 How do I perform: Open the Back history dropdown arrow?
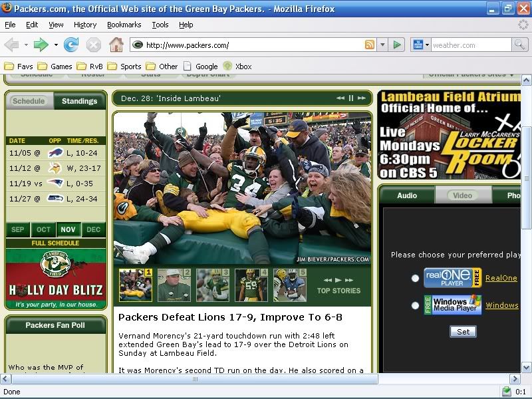click(26, 45)
